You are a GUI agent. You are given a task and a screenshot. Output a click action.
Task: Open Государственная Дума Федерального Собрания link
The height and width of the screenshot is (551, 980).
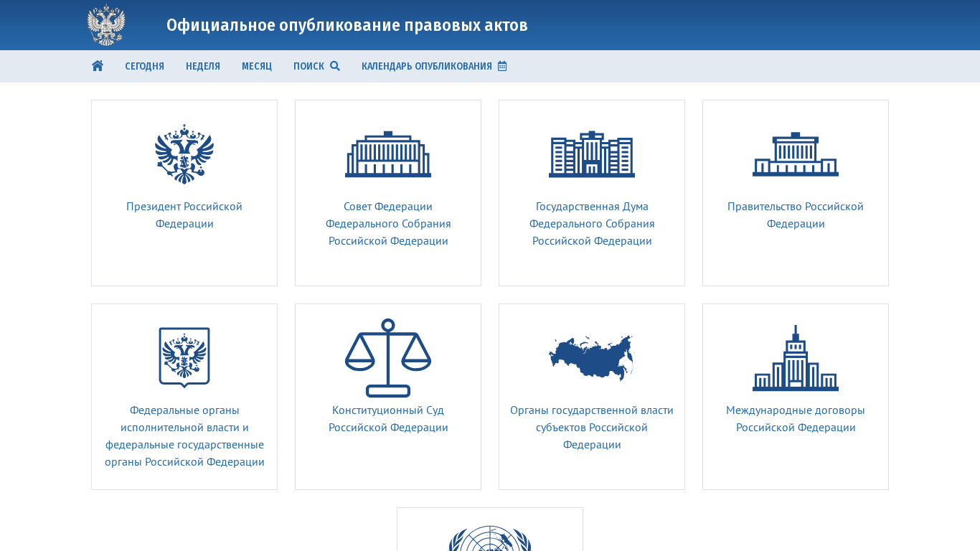(x=592, y=224)
